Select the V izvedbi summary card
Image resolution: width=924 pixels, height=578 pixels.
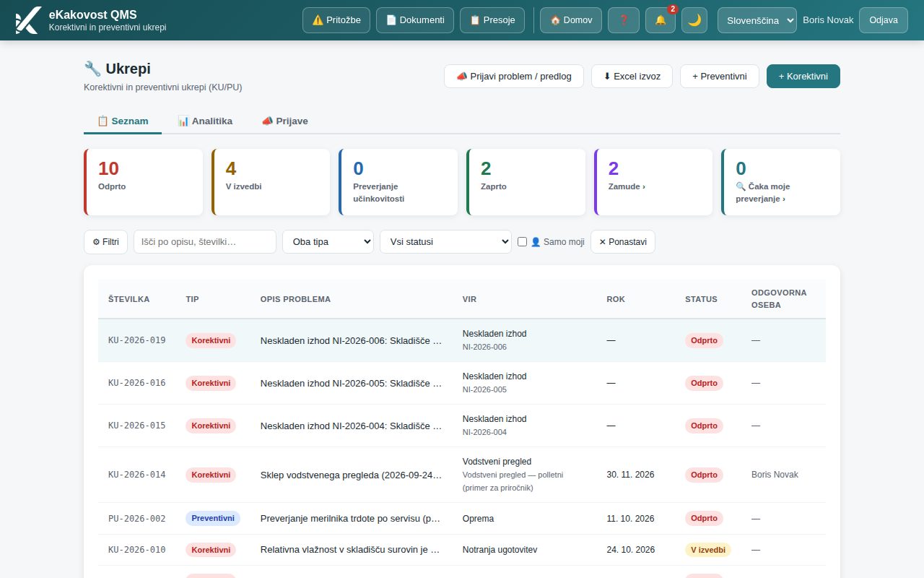(271, 182)
